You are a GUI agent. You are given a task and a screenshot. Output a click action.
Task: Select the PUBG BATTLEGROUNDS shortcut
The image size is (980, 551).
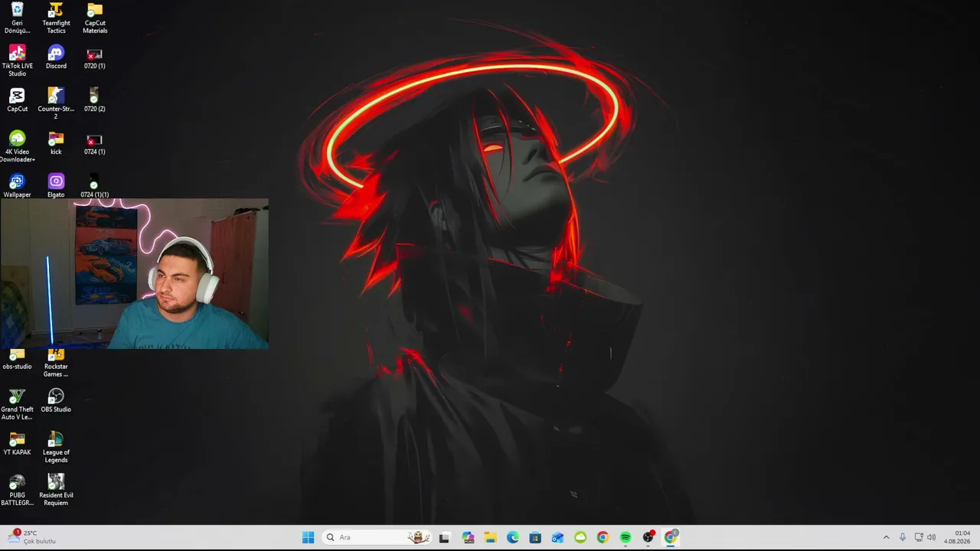(x=17, y=491)
